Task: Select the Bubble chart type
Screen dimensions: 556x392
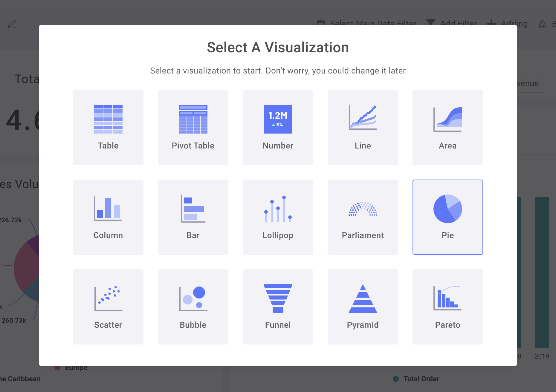Action: tap(193, 307)
